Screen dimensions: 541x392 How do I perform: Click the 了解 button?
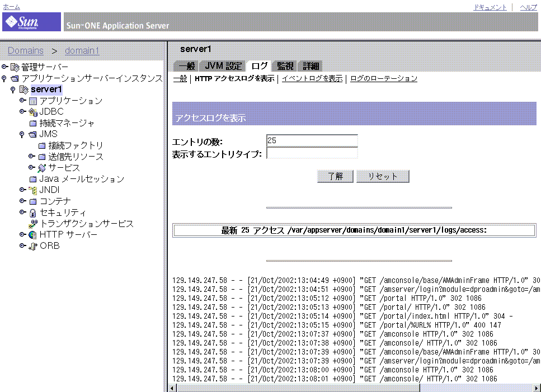335,176
